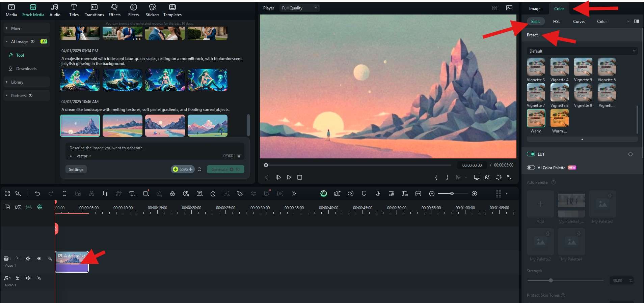The height and width of the screenshot is (303, 644).
Task: Expand the Partners section
Action: coord(27,96)
